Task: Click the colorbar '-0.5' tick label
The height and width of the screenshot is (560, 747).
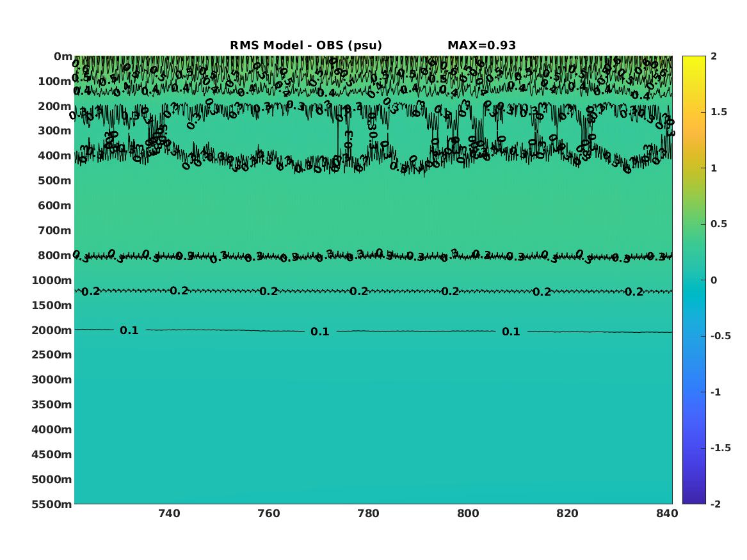Action: [x=720, y=336]
